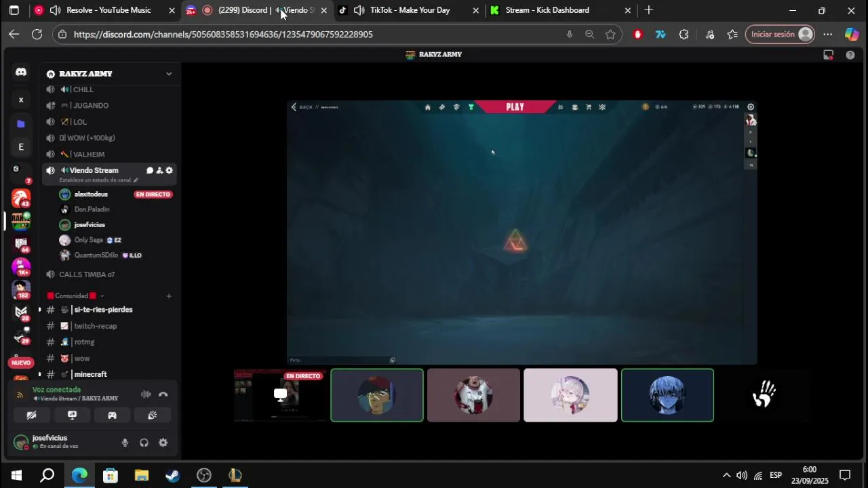Open soundboard button in voice panel
The height and width of the screenshot is (488, 868).
tap(153, 415)
